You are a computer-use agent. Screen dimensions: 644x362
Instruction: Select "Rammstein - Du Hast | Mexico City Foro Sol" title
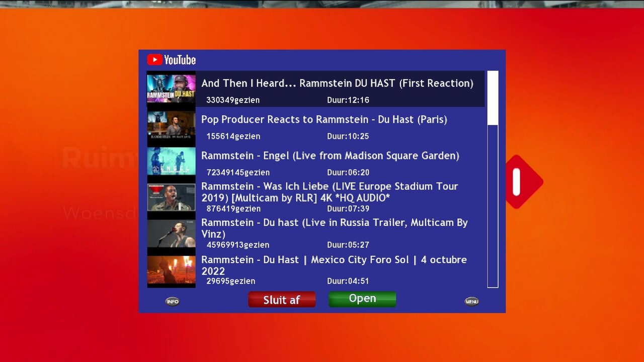[x=334, y=265]
